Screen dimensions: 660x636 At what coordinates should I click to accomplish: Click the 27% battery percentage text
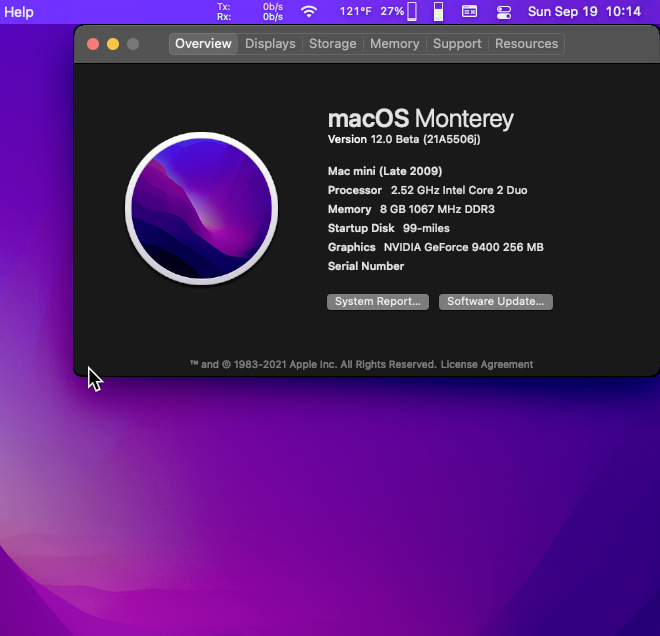pyautogui.click(x=392, y=11)
